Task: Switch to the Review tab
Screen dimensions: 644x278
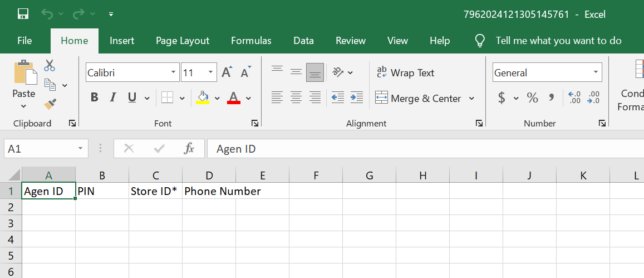Action: coord(351,41)
